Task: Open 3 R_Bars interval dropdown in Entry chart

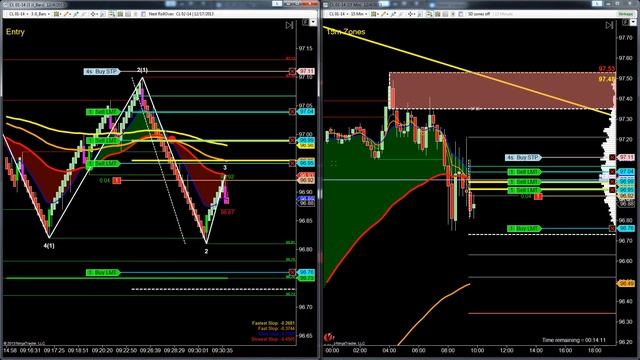Action: pyautogui.click(x=40, y=14)
